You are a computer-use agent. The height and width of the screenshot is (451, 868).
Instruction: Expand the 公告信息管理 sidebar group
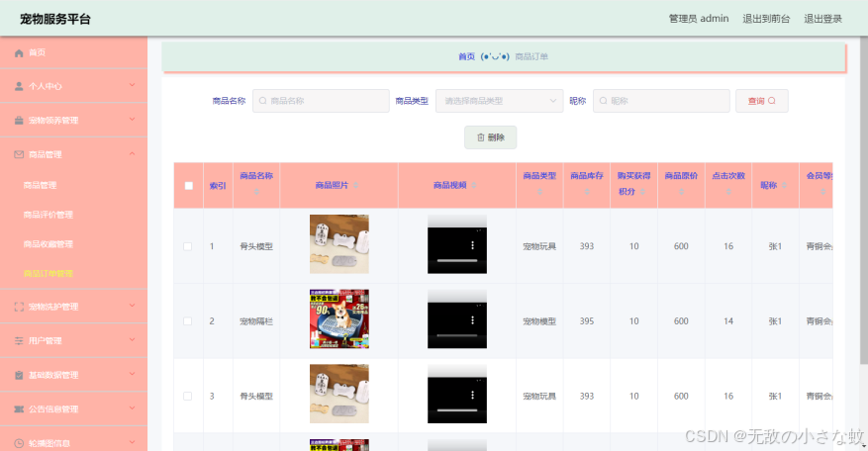pos(133,407)
